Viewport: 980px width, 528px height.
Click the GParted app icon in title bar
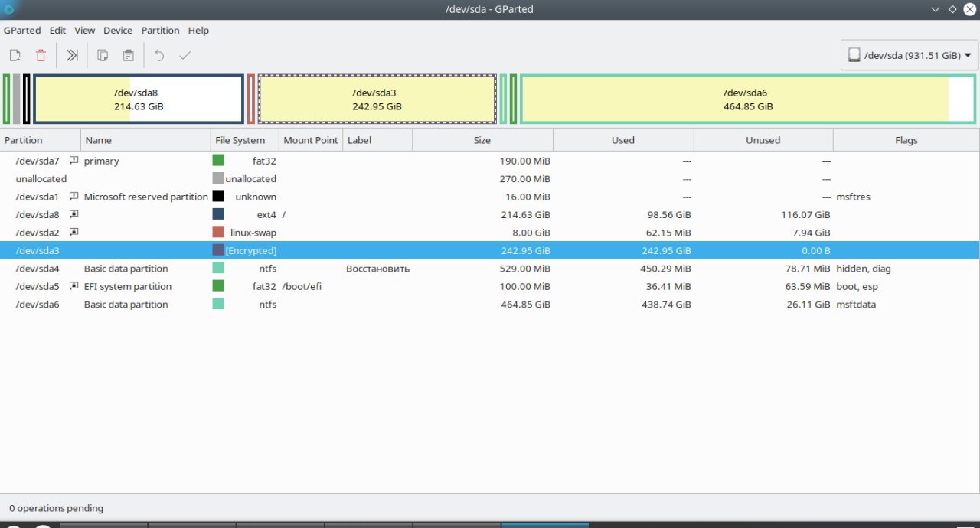9,9
